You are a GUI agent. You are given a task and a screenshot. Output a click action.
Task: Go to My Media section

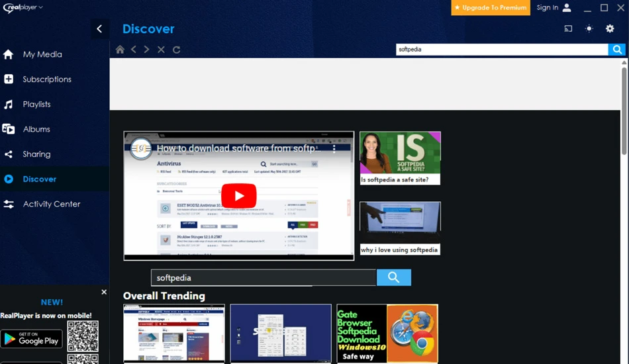coord(42,54)
